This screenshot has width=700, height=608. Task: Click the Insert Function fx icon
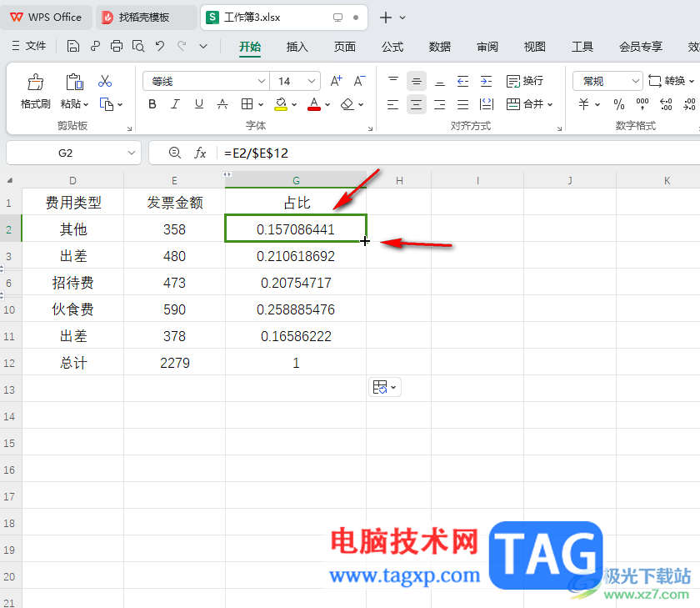coord(200,153)
